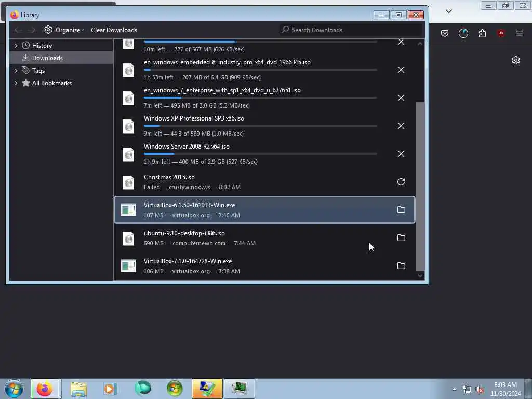
Task: Click the VirtualBox-6.1.50 file type icon
Action: click(128, 210)
